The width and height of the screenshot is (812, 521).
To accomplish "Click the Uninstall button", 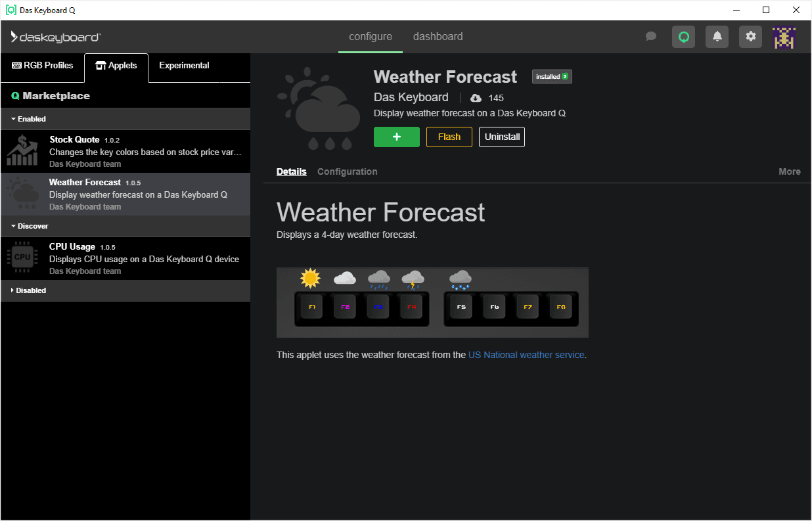I will pyautogui.click(x=501, y=137).
